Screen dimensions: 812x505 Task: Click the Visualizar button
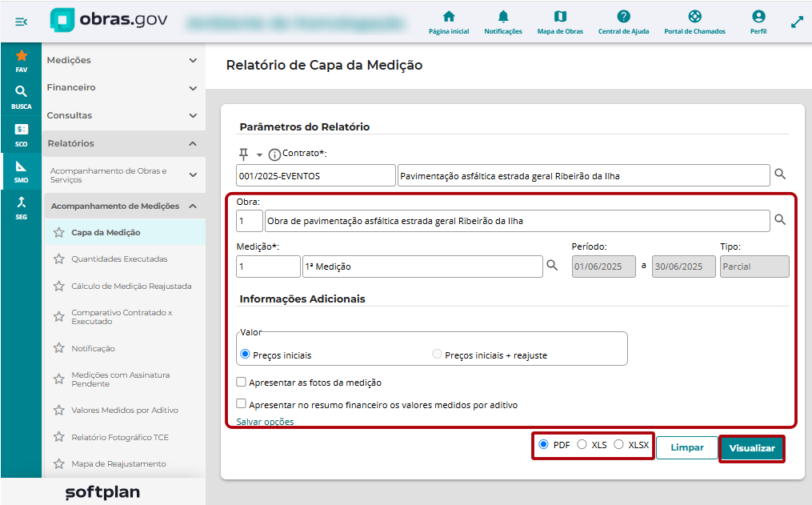pyautogui.click(x=751, y=448)
